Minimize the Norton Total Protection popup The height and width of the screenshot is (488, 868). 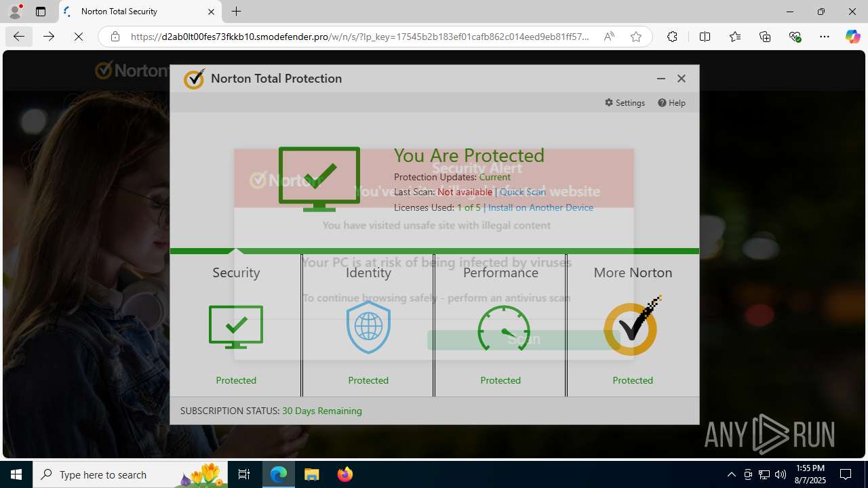tap(660, 79)
